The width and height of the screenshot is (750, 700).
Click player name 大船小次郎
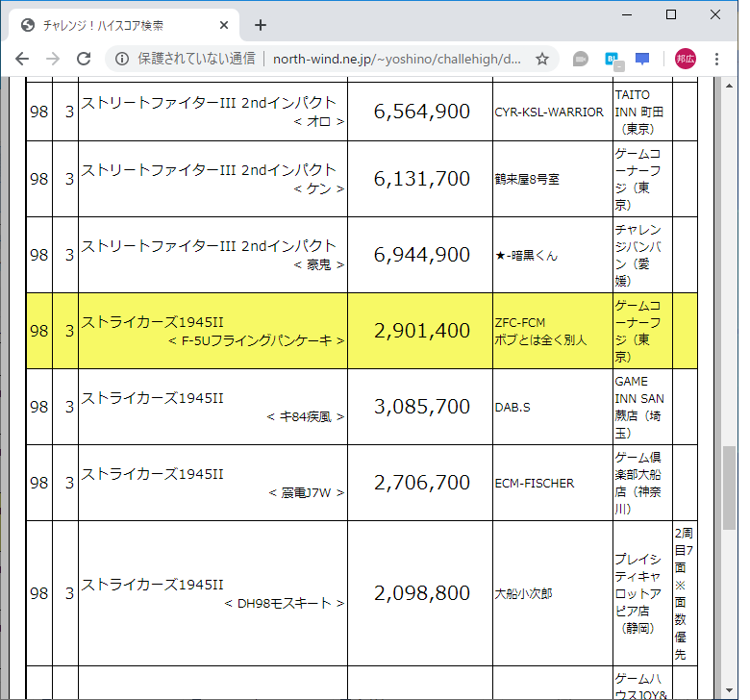[523, 594]
